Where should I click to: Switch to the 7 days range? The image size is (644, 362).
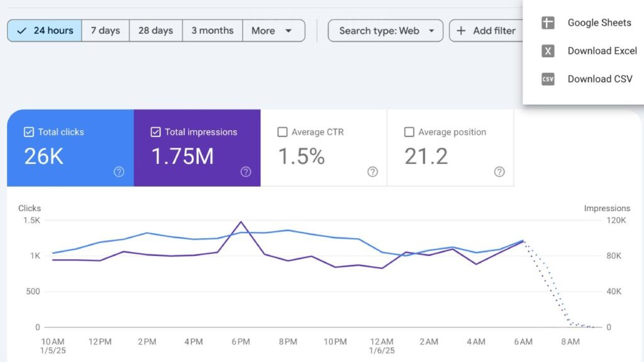point(106,31)
